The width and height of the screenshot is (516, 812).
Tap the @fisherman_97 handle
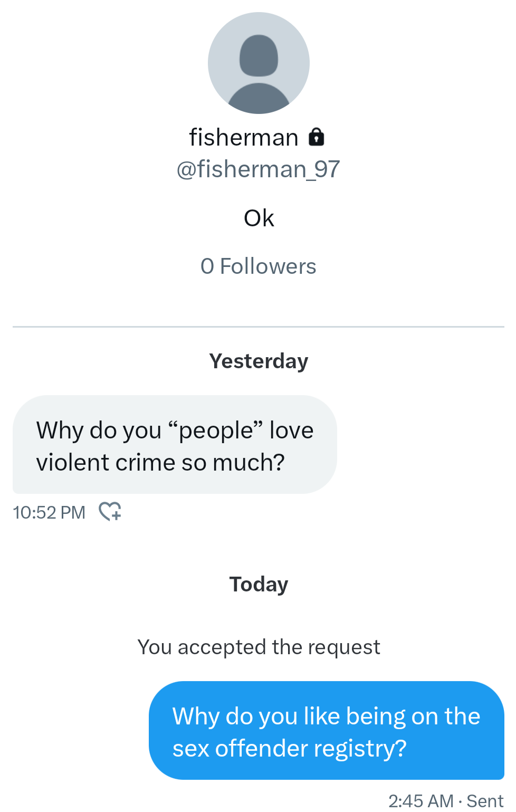(x=258, y=169)
